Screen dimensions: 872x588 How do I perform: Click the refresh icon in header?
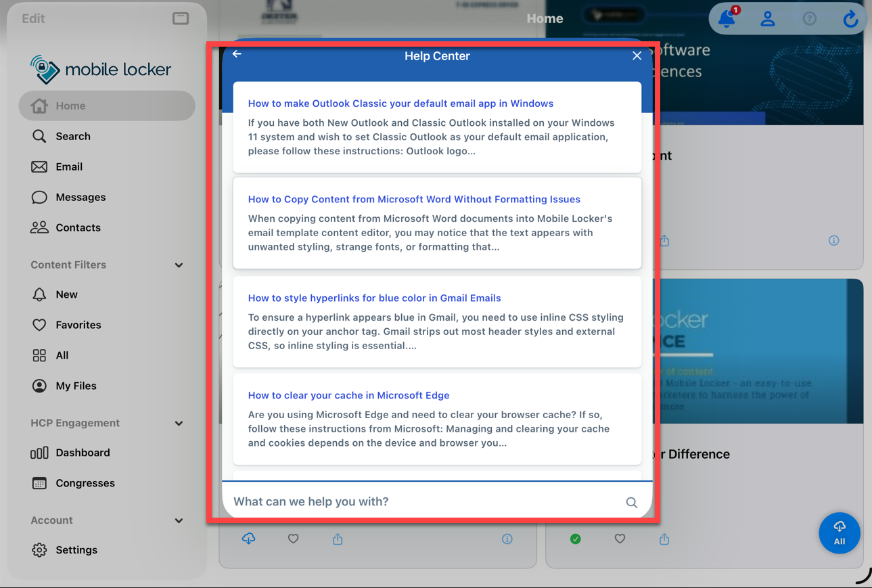tap(850, 19)
